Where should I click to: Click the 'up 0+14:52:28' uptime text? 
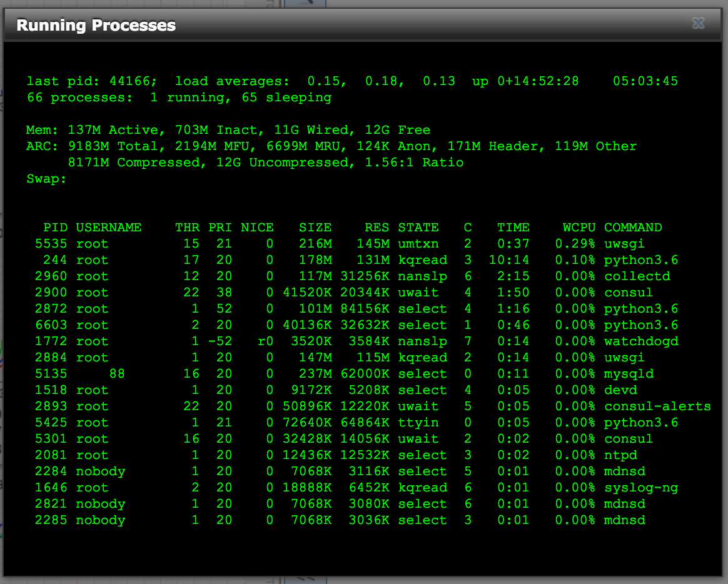[525, 81]
